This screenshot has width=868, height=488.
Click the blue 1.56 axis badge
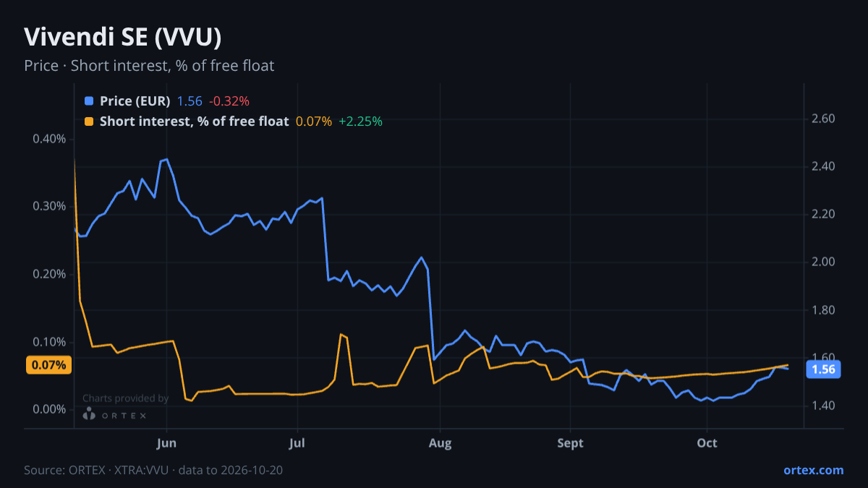point(824,369)
